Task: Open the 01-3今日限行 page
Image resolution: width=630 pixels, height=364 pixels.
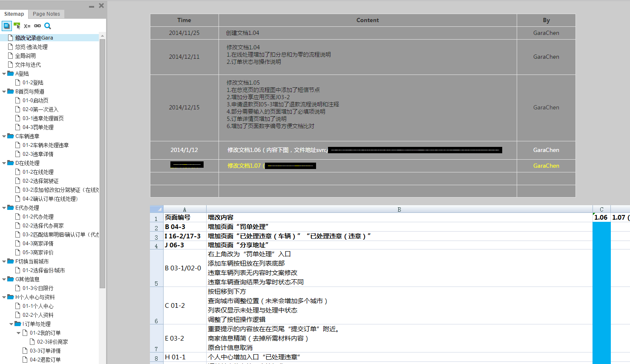Action: [38, 288]
